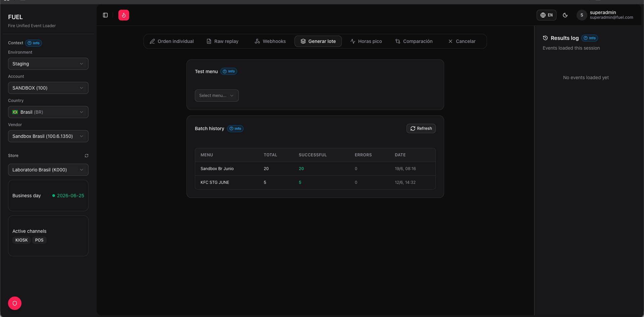The height and width of the screenshot is (317, 644).
Task: Switch to the Raw replay tab
Action: tap(223, 41)
